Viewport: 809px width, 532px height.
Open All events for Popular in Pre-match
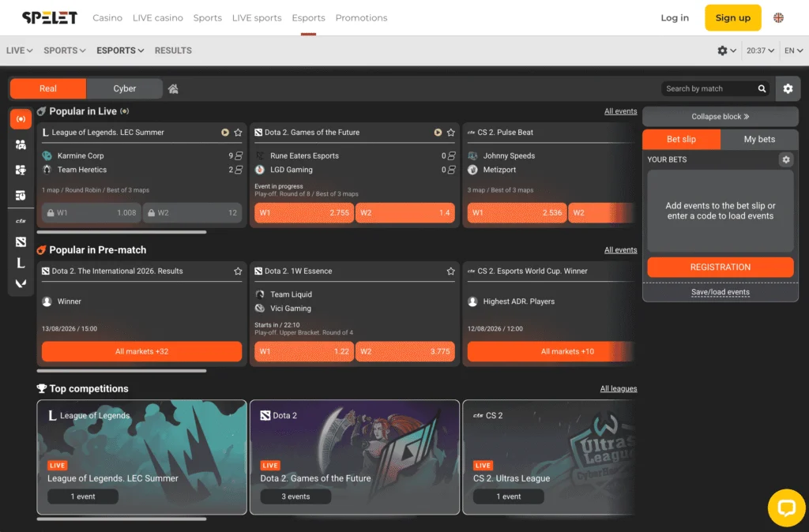621,250
